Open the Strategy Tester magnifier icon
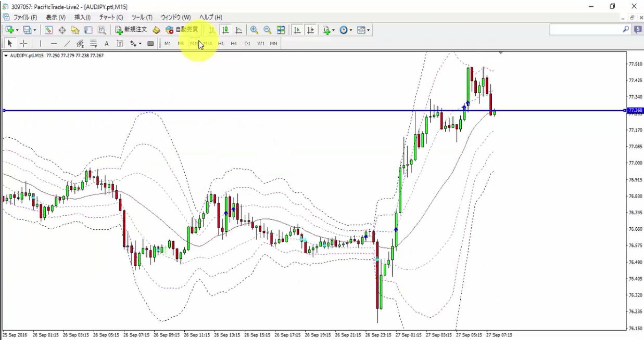 (102, 30)
